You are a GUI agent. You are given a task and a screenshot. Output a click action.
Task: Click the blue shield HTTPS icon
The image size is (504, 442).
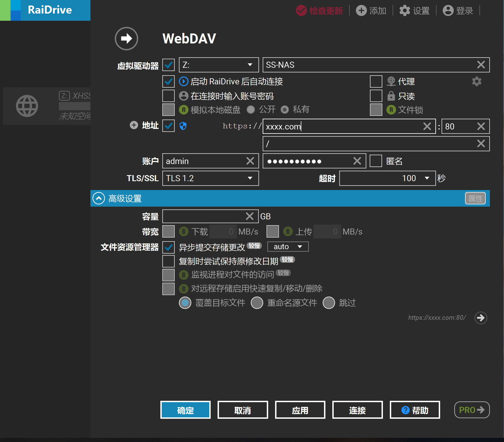(x=183, y=126)
